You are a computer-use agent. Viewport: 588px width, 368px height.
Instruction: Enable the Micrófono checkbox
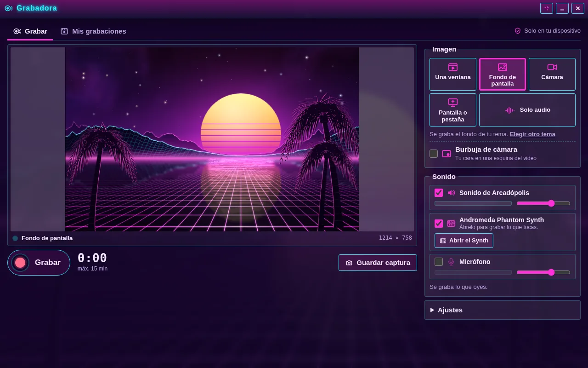click(x=439, y=262)
